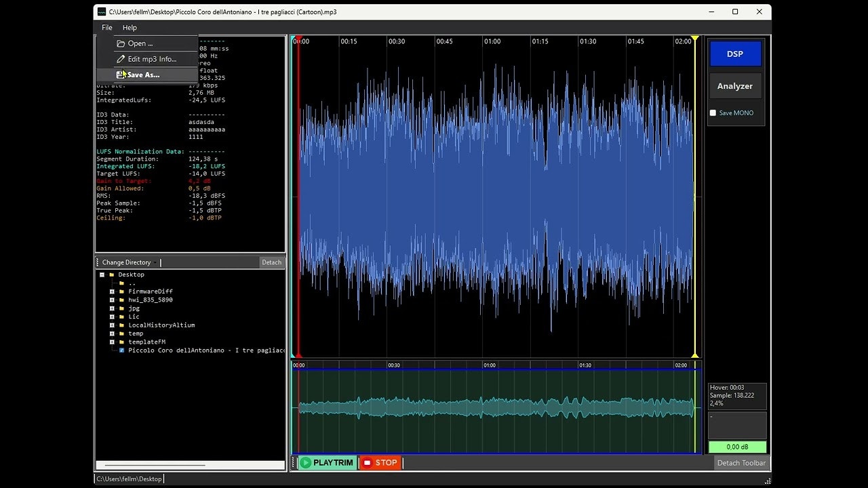The image size is (868, 488).
Task: Open a file via the folder icon
Action: (x=119, y=43)
